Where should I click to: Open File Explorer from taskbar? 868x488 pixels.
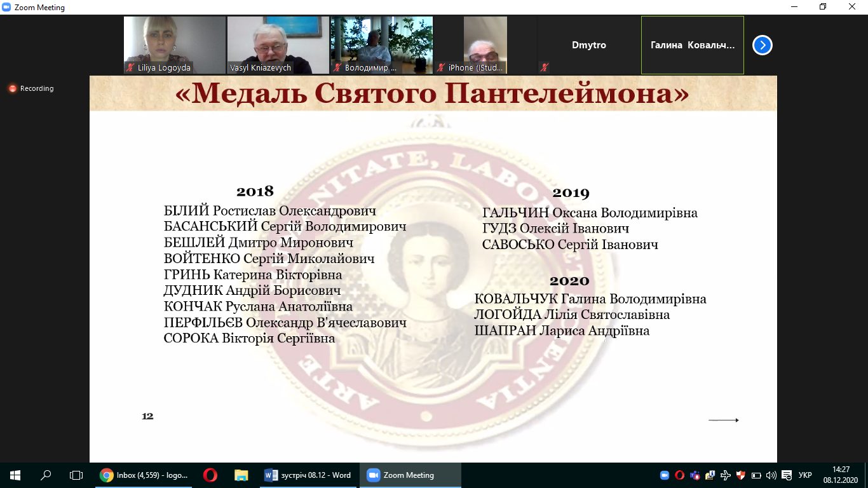[x=241, y=475]
